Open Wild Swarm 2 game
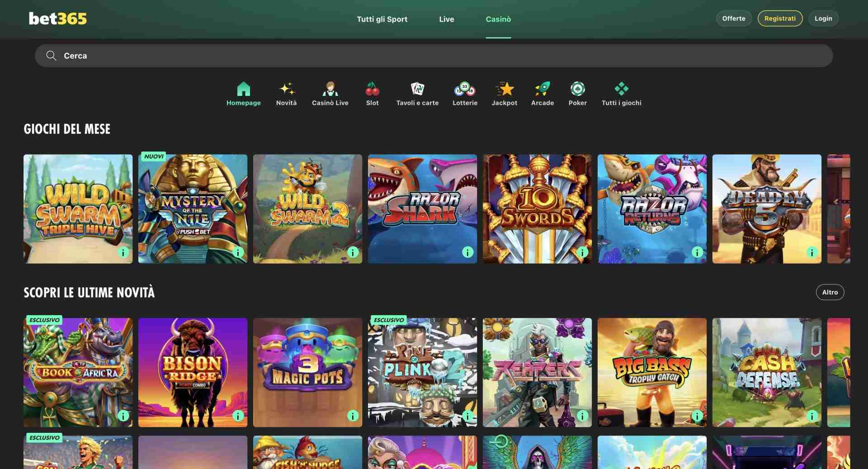Image resolution: width=868 pixels, height=469 pixels. tap(308, 209)
